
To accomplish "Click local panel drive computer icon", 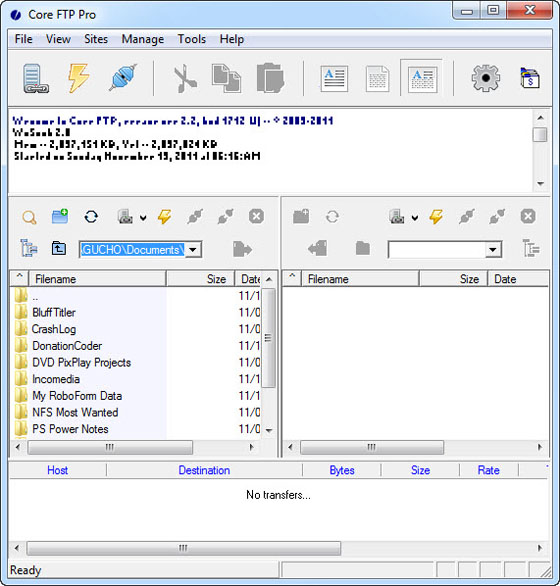I will tap(125, 217).
